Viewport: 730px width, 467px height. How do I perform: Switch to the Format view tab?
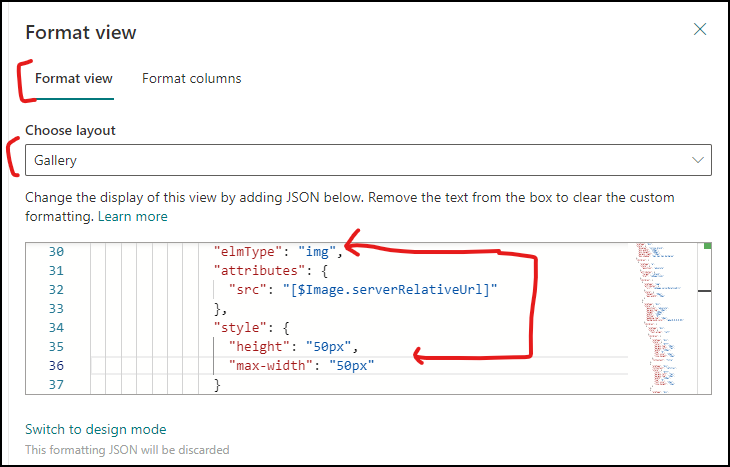point(74,78)
